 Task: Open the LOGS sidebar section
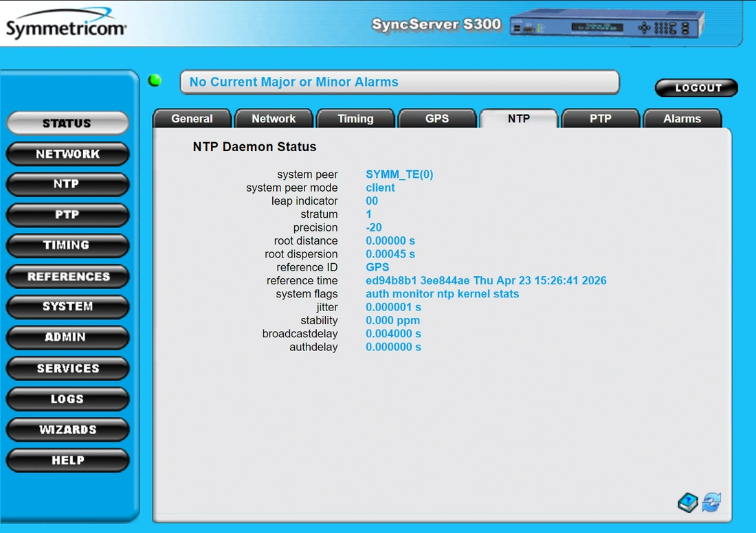[x=67, y=399]
